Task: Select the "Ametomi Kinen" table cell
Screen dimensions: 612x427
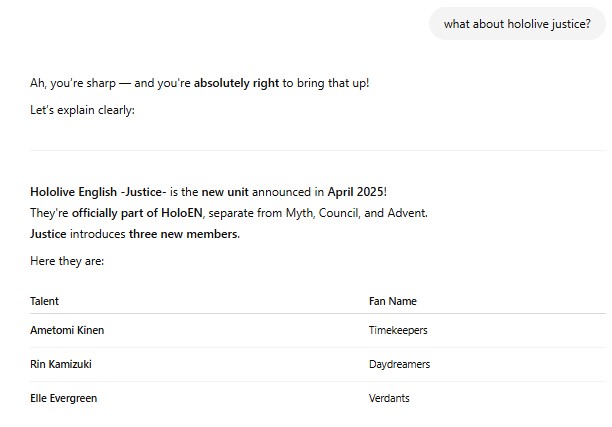Action: pyautogui.click(x=67, y=330)
